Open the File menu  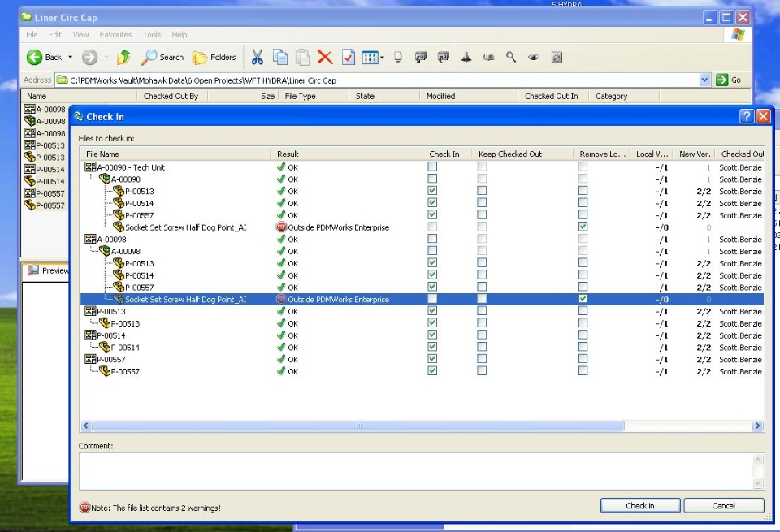pos(32,34)
